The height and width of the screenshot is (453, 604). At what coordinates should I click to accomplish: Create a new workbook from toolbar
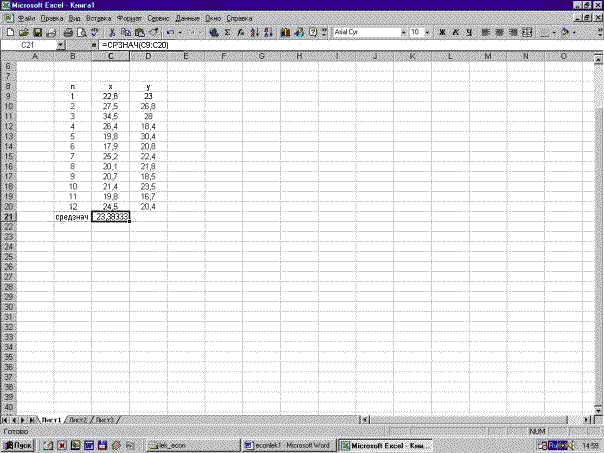click(9, 32)
